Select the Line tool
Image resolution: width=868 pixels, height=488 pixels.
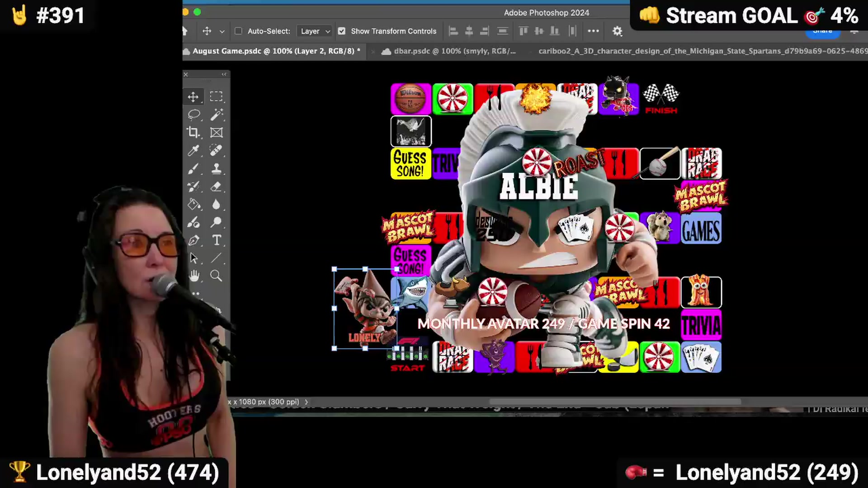(216, 258)
